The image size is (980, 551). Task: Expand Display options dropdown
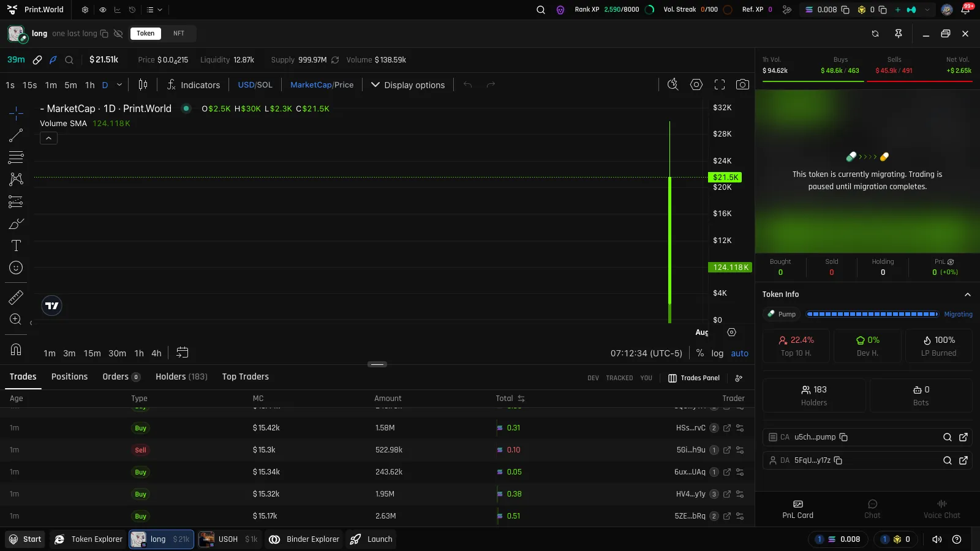408,85
